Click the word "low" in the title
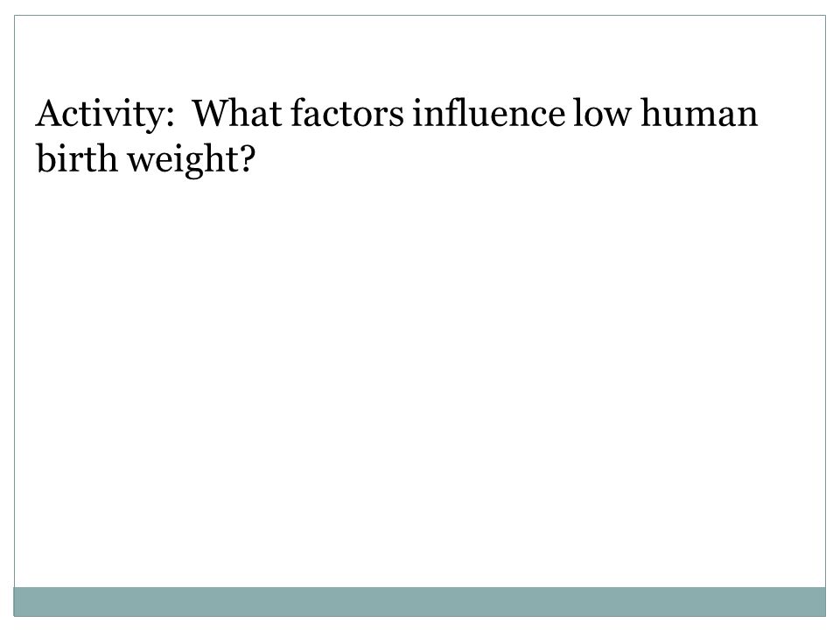This screenshot has width=840, height=630. click(603, 113)
